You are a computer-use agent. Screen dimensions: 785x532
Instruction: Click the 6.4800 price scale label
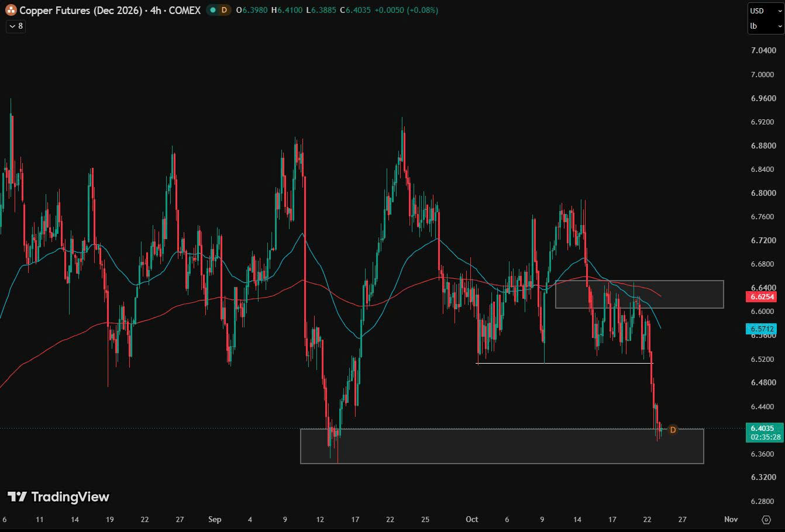click(763, 382)
